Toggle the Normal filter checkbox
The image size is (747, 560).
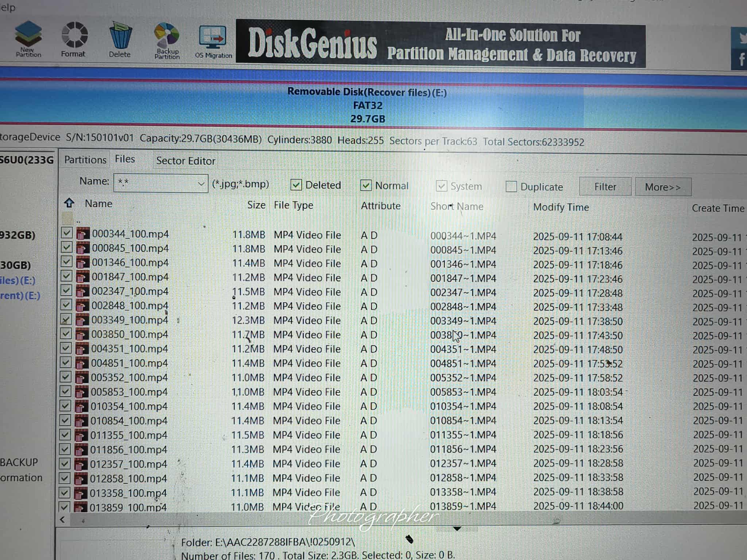coord(365,185)
